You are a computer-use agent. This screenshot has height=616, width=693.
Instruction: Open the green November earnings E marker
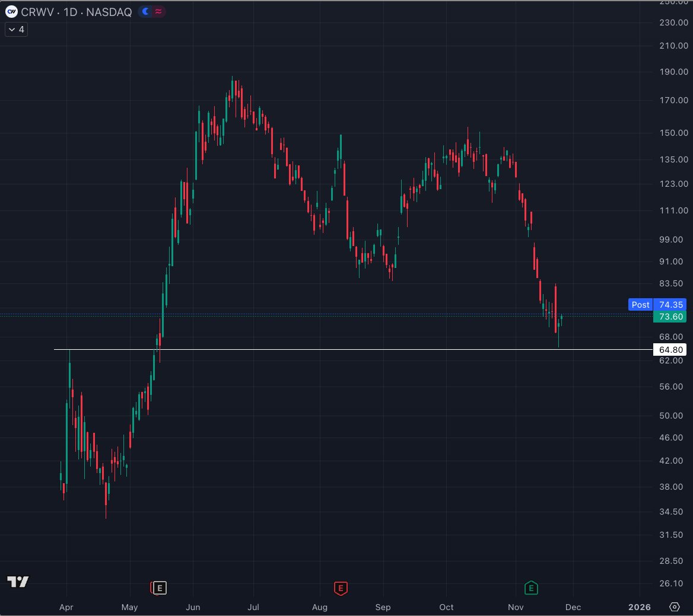pyautogui.click(x=531, y=588)
